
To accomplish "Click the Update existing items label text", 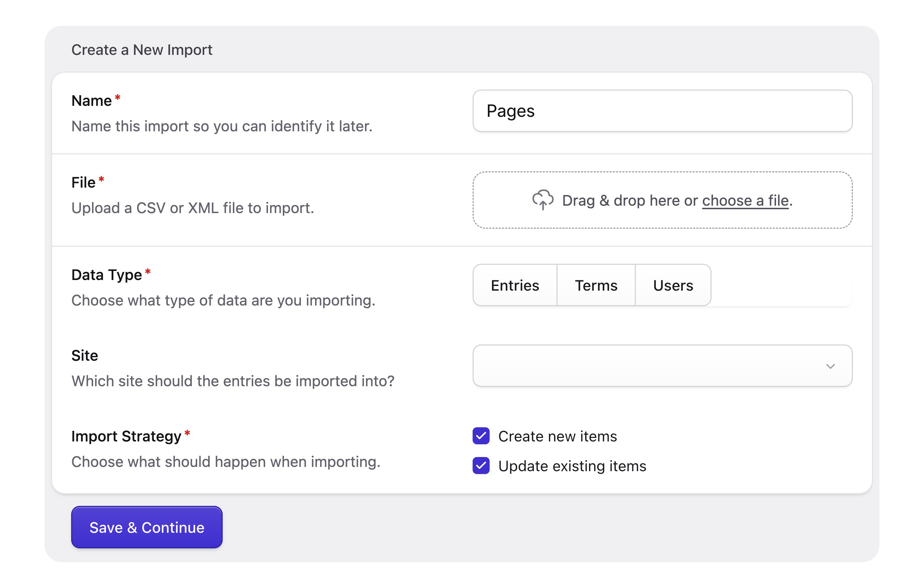I will coord(572,466).
